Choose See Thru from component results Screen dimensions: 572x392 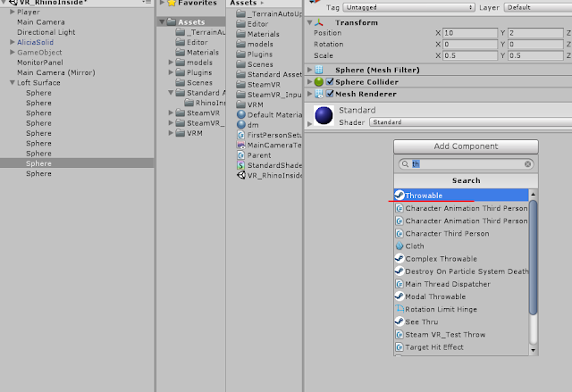click(x=461, y=321)
